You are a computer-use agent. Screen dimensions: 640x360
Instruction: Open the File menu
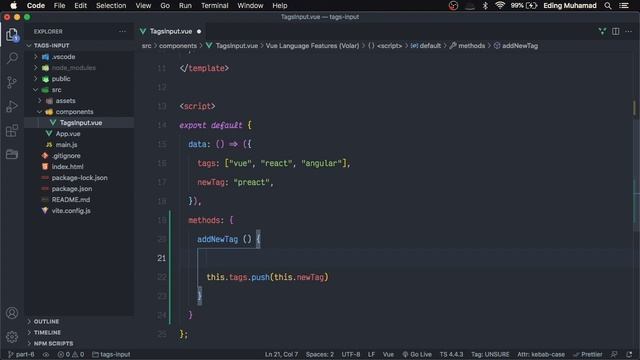pyautogui.click(x=59, y=6)
